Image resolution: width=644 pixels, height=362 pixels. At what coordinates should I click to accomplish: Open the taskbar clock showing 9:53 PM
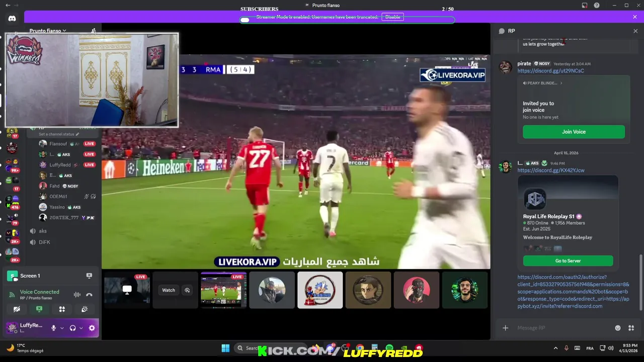coord(628,348)
